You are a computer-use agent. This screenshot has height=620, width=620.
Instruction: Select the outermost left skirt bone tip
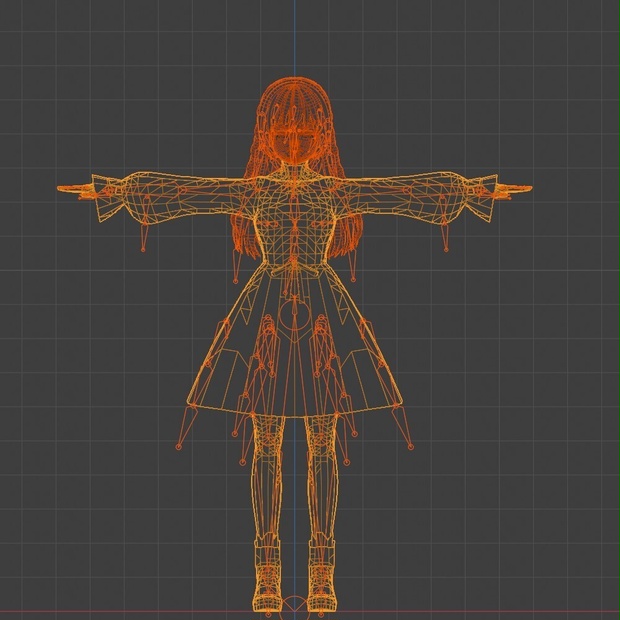point(178,447)
